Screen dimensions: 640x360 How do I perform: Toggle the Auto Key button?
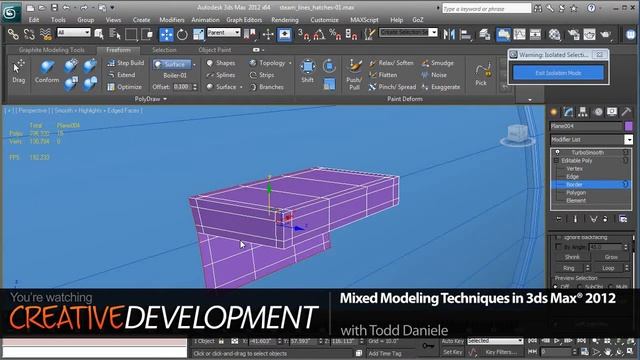pyautogui.click(x=453, y=341)
